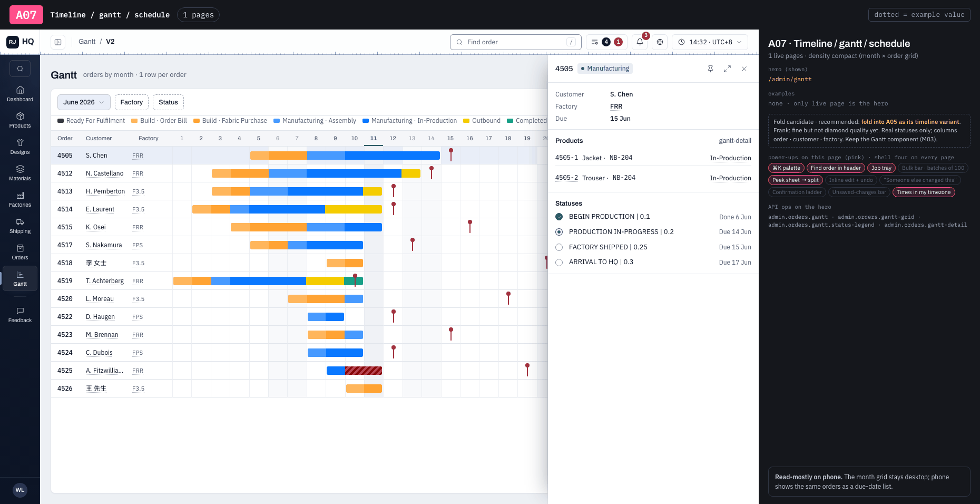Open the Status filter
Screen dimensions: 980x504
(169, 102)
